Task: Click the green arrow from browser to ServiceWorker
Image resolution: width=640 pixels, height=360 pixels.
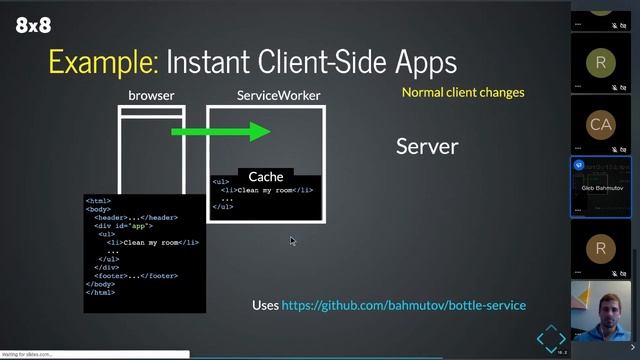Action: 221,132
